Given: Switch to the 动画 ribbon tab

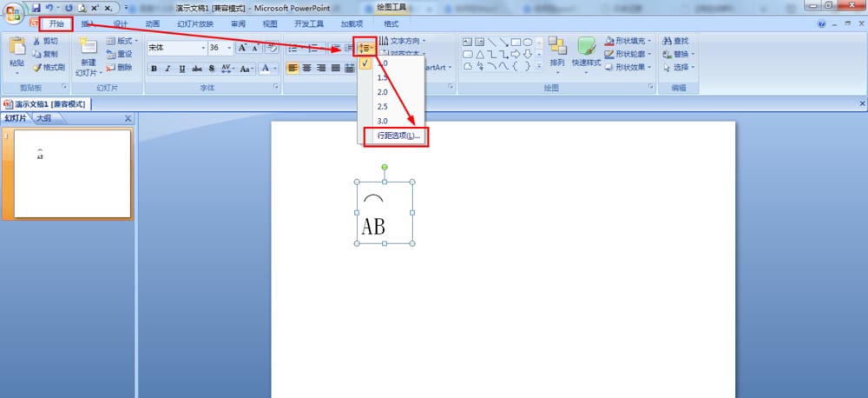Looking at the screenshot, I should point(152,23).
